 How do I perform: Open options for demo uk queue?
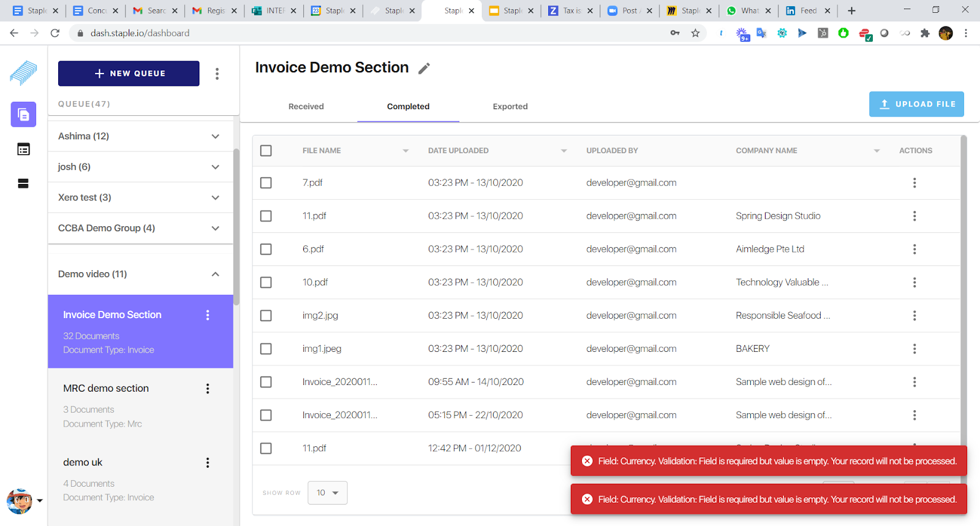tap(208, 463)
